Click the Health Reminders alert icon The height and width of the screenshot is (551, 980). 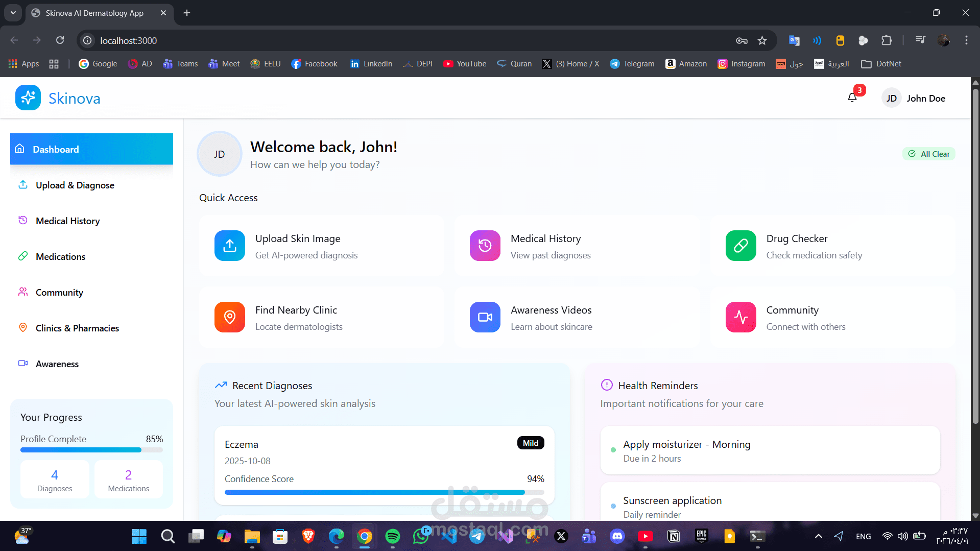(607, 385)
